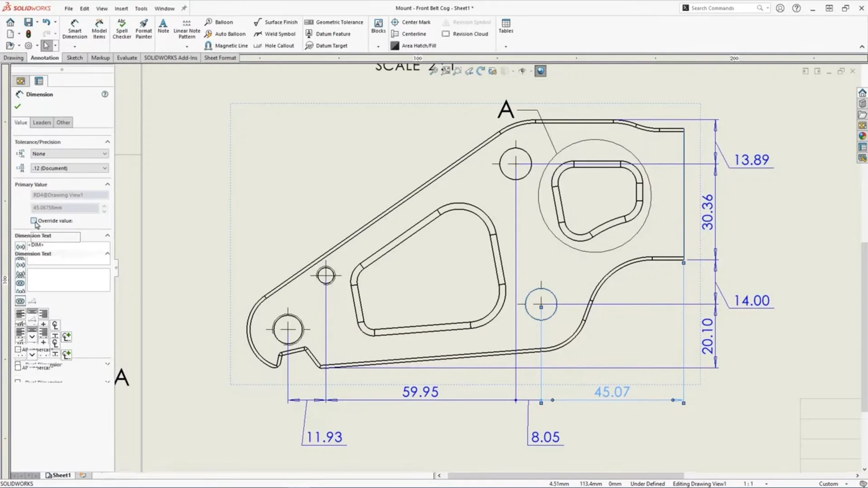This screenshot has width=868, height=488.
Task: Collapse the Primary Value section
Action: click(108, 185)
